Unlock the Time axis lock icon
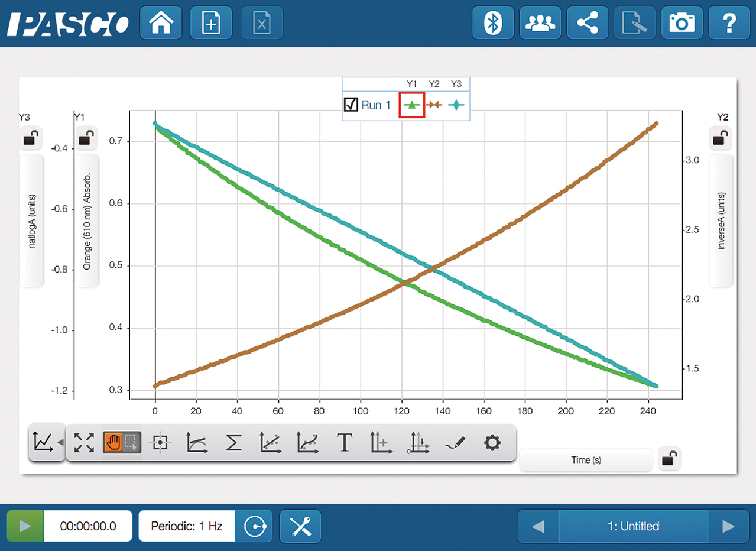Viewport: 756px width, 551px height. click(669, 459)
